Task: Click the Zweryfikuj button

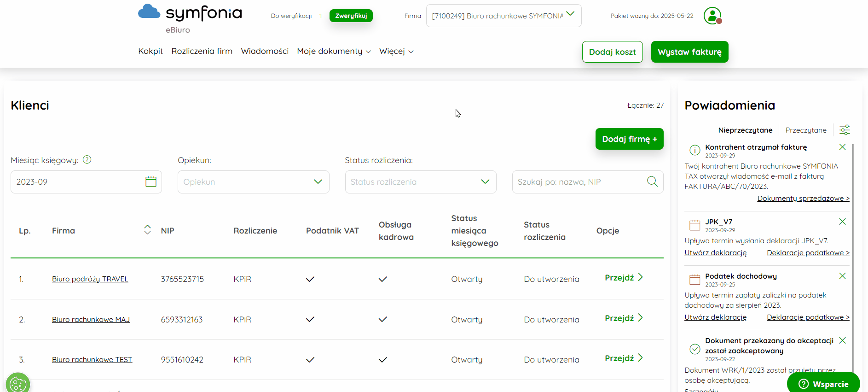Action: 351,16
